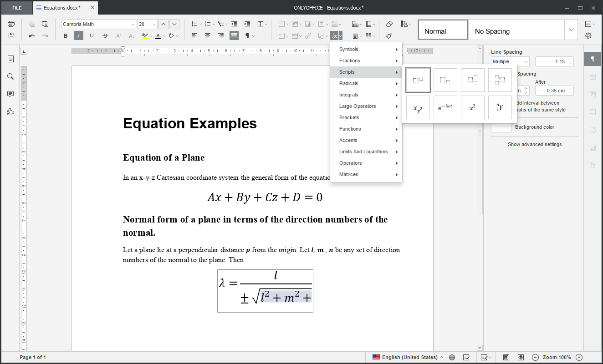Toggle Justified alignment
Screen dimensions: 603x364
pos(234,35)
